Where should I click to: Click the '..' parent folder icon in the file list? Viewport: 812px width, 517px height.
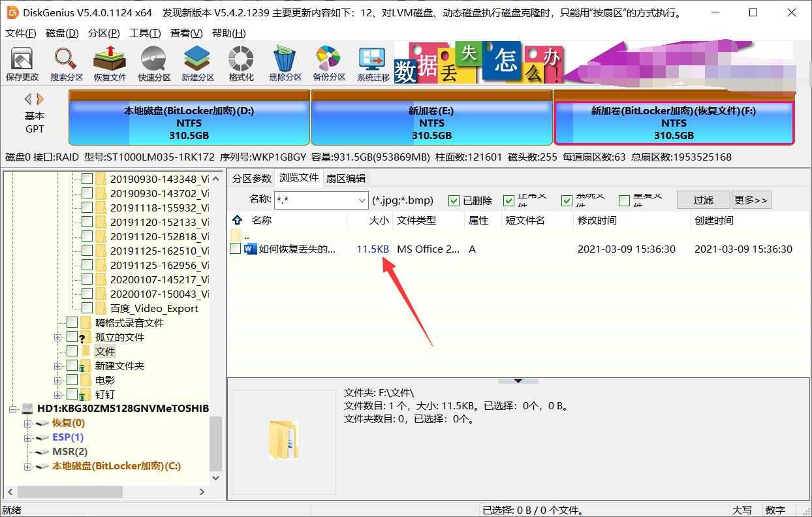(236, 234)
